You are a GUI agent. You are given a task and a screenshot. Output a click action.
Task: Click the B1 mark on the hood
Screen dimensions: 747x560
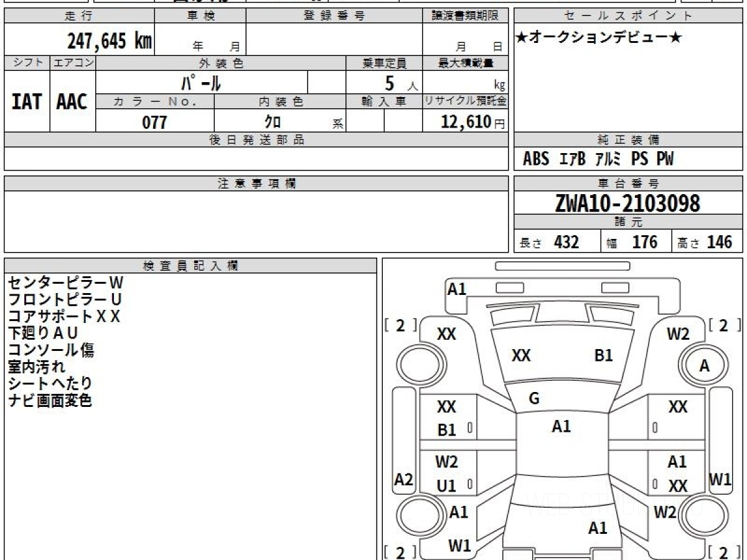click(604, 355)
